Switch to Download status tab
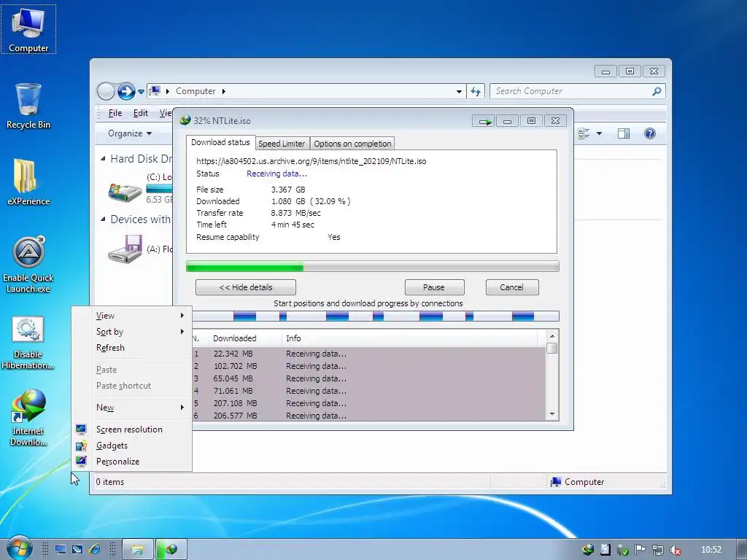Image resolution: width=747 pixels, height=560 pixels. (220, 142)
